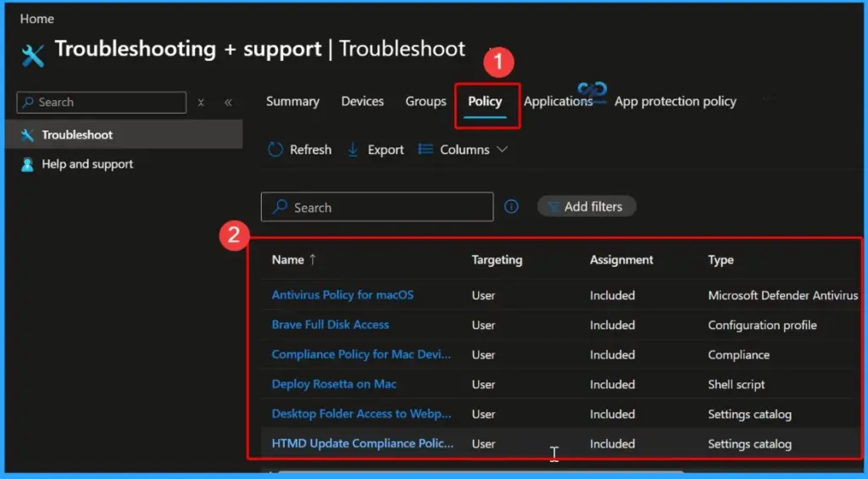868x479 pixels.
Task: Sort by the Name column header
Action: coord(288,259)
